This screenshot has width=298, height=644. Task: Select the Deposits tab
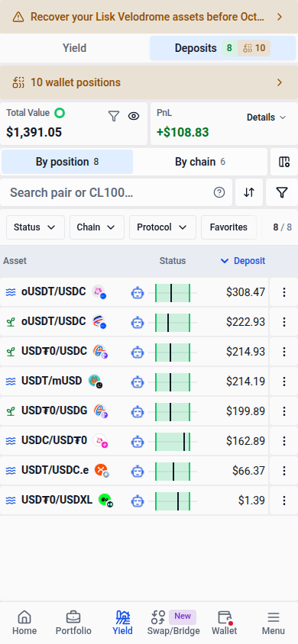[x=222, y=48]
